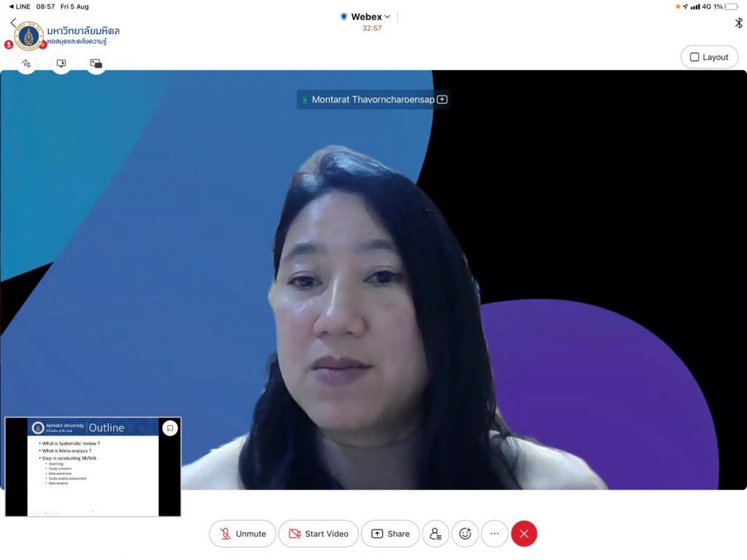Return to LINE app via status bar
The image size is (747, 560).
[19, 6]
